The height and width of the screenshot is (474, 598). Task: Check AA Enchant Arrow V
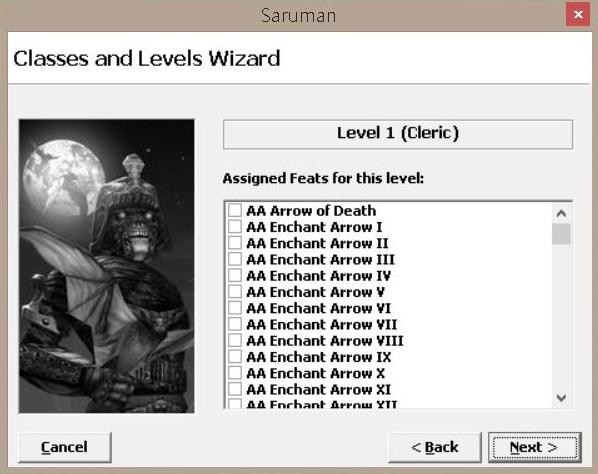coord(235,292)
